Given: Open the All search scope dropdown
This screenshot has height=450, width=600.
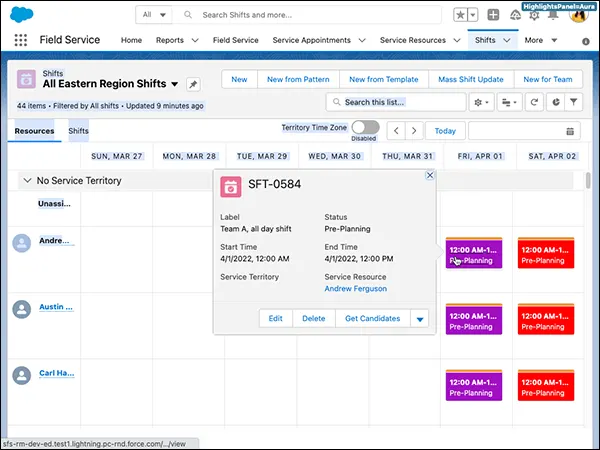Looking at the screenshot, I should (x=154, y=15).
